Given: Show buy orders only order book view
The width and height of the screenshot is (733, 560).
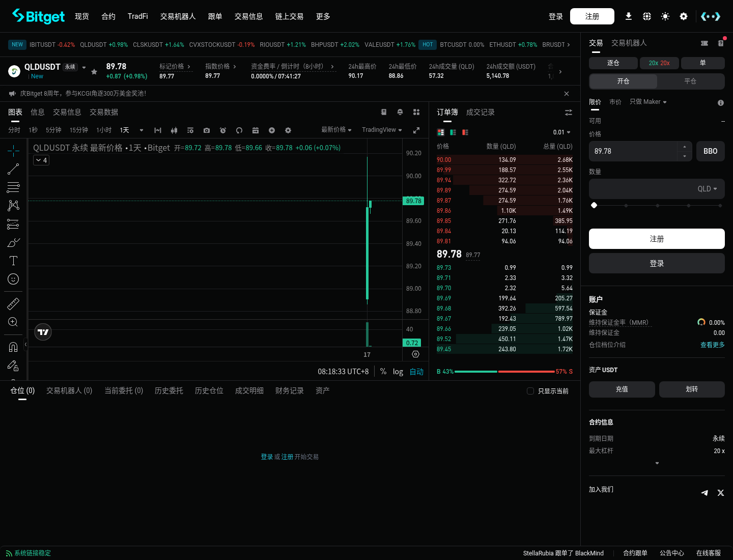Looking at the screenshot, I should (x=453, y=132).
